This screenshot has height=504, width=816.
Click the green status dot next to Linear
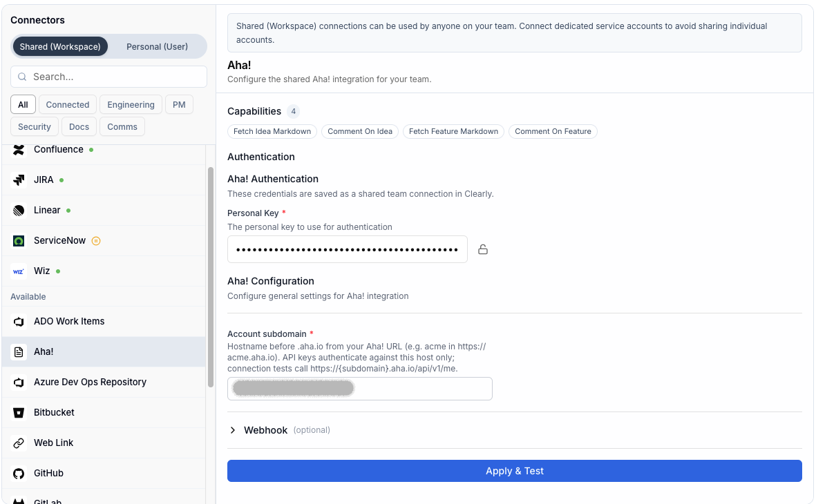pyautogui.click(x=68, y=211)
